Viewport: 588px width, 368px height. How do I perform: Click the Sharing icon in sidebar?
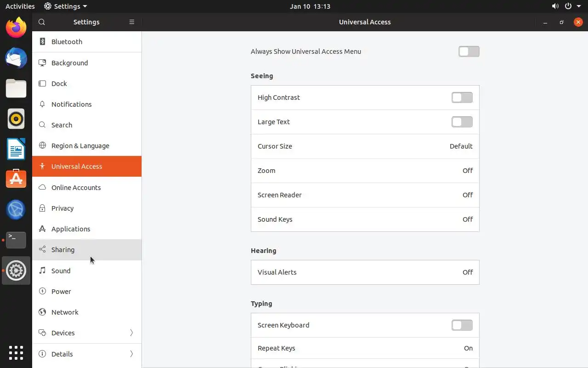click(x=42, y=249)
